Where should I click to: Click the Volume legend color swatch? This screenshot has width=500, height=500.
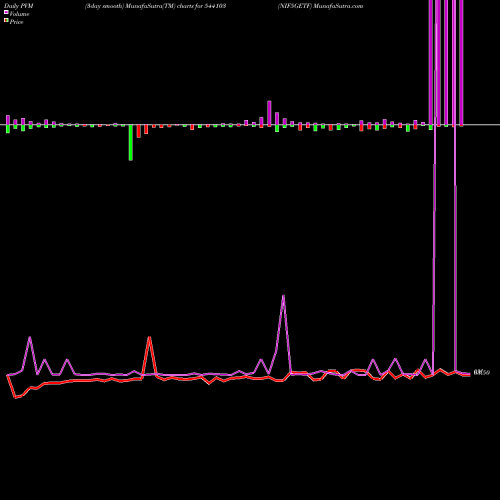(6, 13)
